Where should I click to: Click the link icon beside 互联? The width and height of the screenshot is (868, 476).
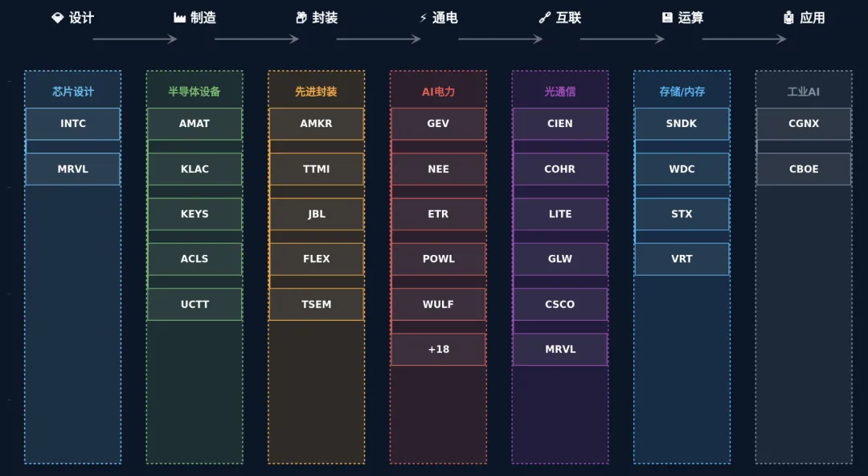545,18
